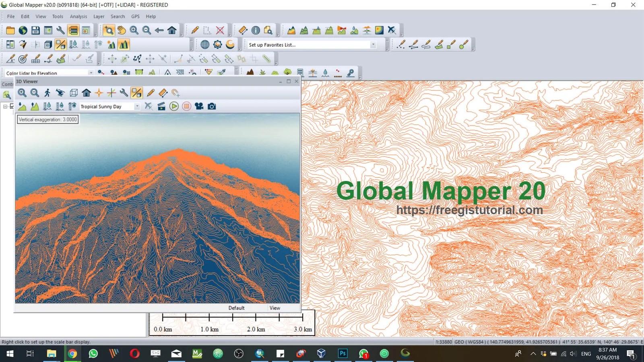Collapse the layer tree node in Control Center

pyautogui.click(x=5, y=107)
